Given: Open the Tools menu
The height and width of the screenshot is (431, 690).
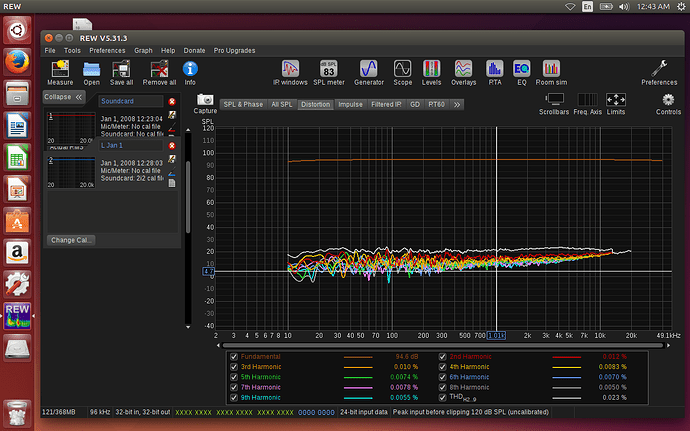Looking at the screenshot, I should [x=72, y=51].
